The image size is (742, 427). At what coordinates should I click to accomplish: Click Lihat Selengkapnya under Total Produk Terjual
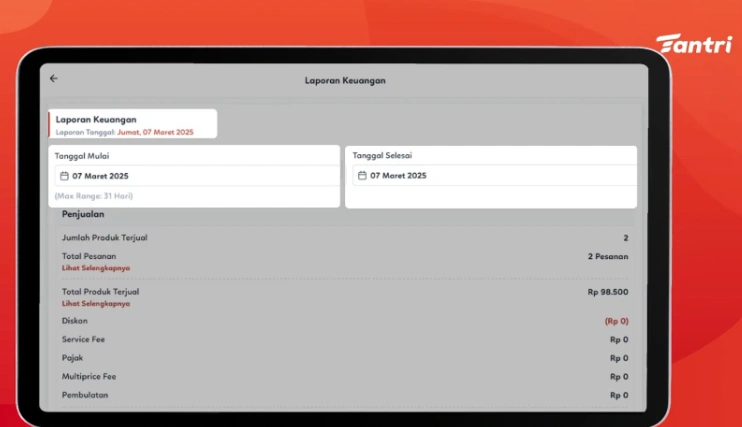click(96, 303)
